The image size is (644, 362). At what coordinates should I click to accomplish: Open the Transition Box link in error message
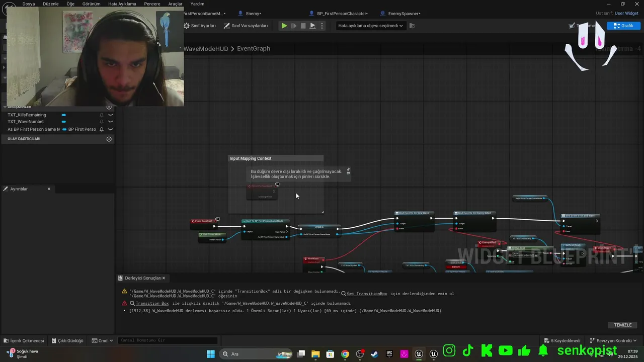point(152,303)
